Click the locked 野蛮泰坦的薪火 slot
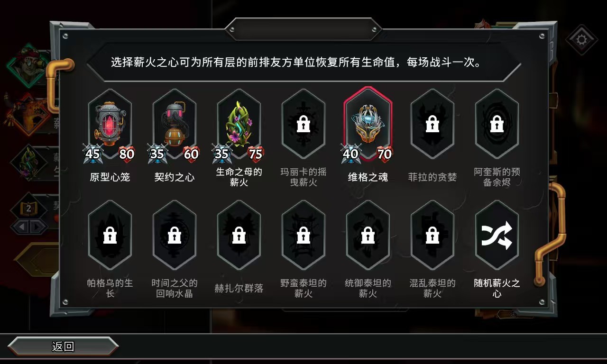This screenshot has height=364, width=607. click(303, 235)
